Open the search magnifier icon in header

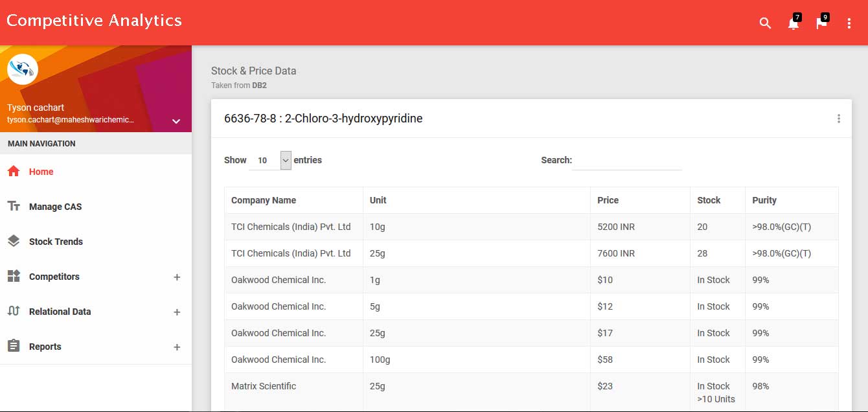click(x=765, y=23)
